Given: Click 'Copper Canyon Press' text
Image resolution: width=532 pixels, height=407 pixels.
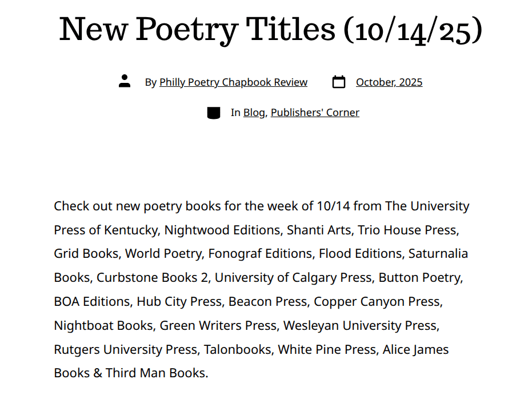Looking at the screenshot, I should point(377,301).
